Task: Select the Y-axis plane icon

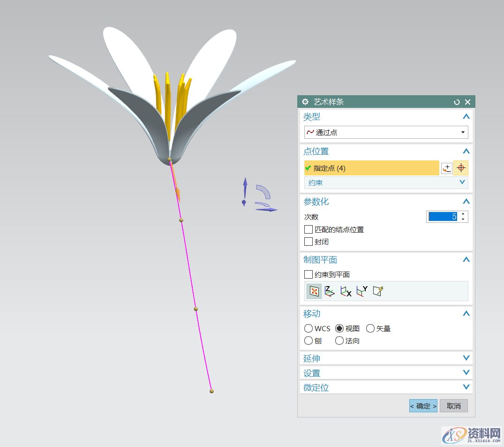Action: click(x=361, y=291)
